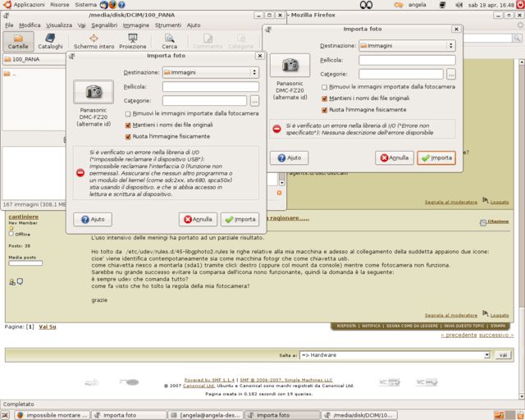Viewport: 525px width, 420px height.
Task: Uncheck 'Mantieni i nomi dei file originali' in left dialog
Action: click(129, 125)
